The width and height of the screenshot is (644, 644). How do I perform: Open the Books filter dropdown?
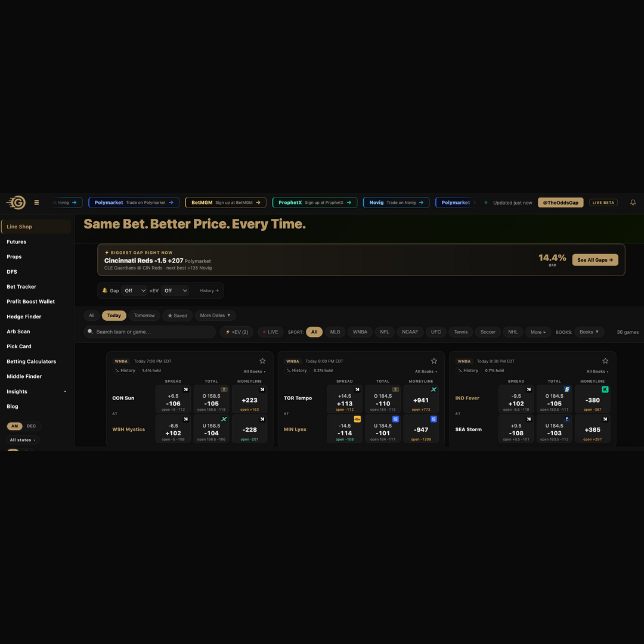[x=589, y=332]
